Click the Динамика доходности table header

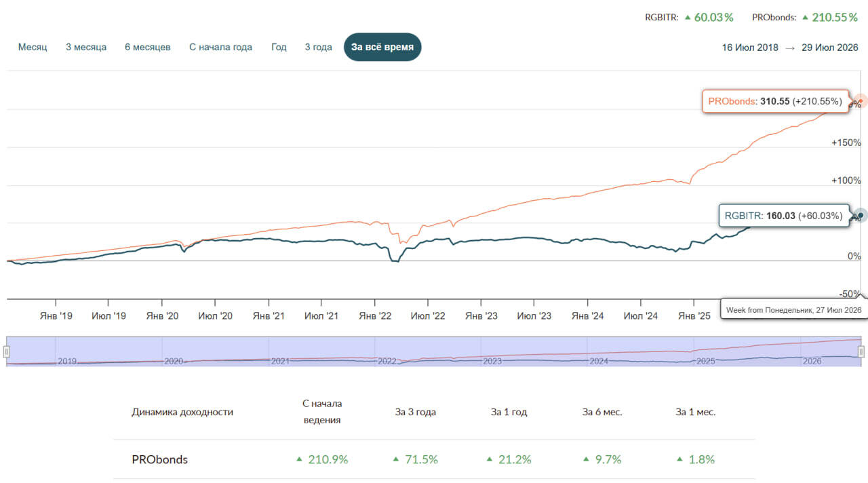click(x=182, y=412)
